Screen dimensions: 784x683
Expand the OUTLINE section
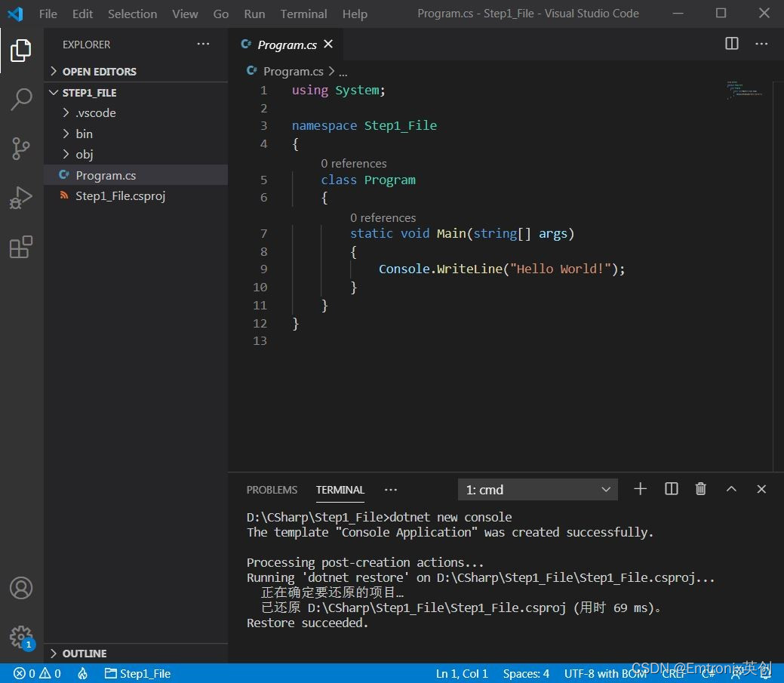[136, 654]
